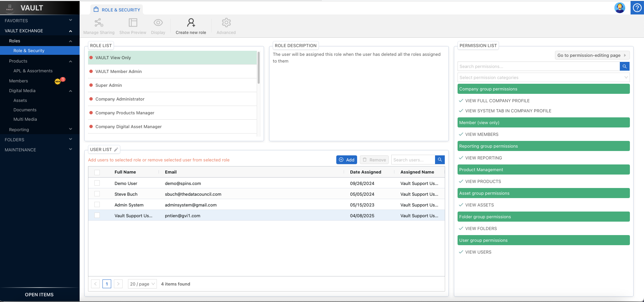This screenshot has width=644, height=302.
Task: Select the VAULT Member Admin role
Action: point(172,71)
